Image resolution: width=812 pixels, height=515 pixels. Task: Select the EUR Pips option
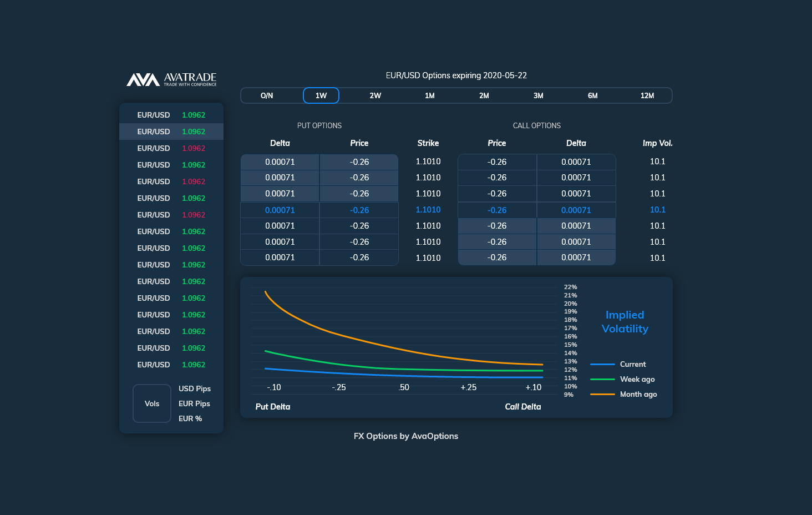point(194,403)
